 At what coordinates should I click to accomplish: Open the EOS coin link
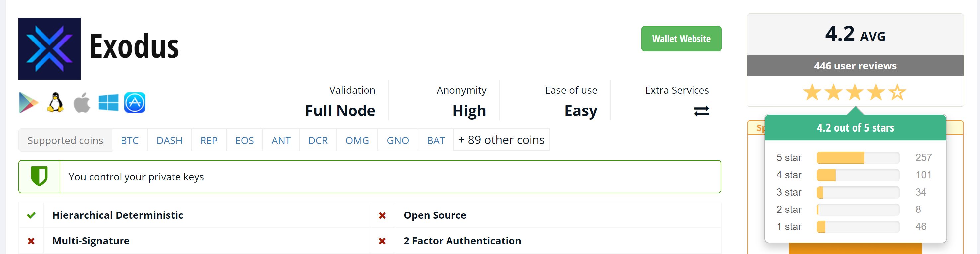click(x=244, y=140)
